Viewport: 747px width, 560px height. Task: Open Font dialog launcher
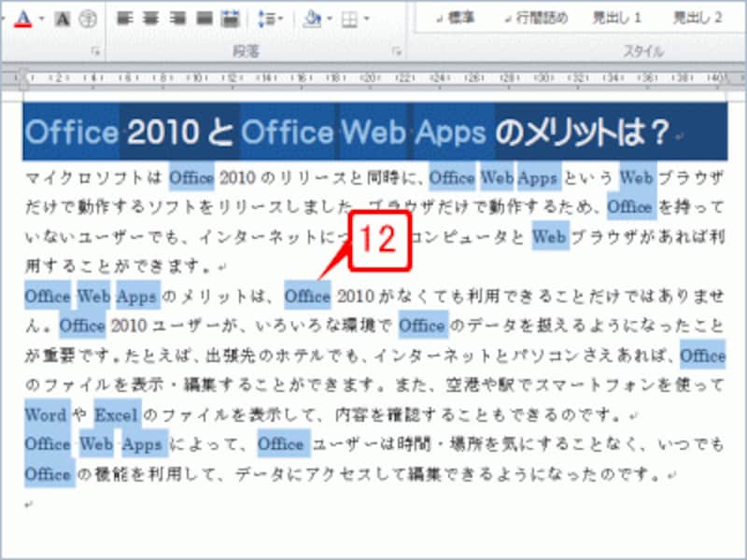[96, 51]
